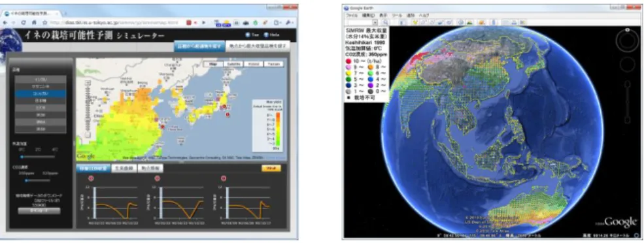Click the Google Earth search magnifier icon
The image size is (644, 243).
point(386,23)
